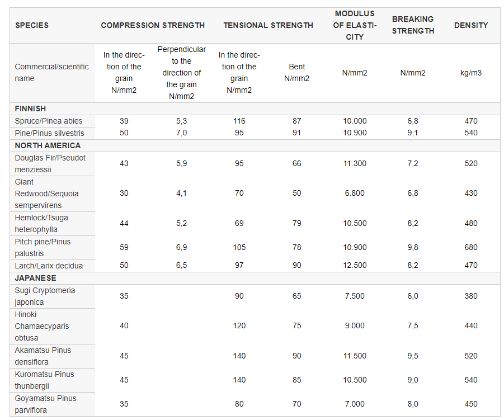Click Pitch pine density value 680
504x420 pixels.
point(471,247)
